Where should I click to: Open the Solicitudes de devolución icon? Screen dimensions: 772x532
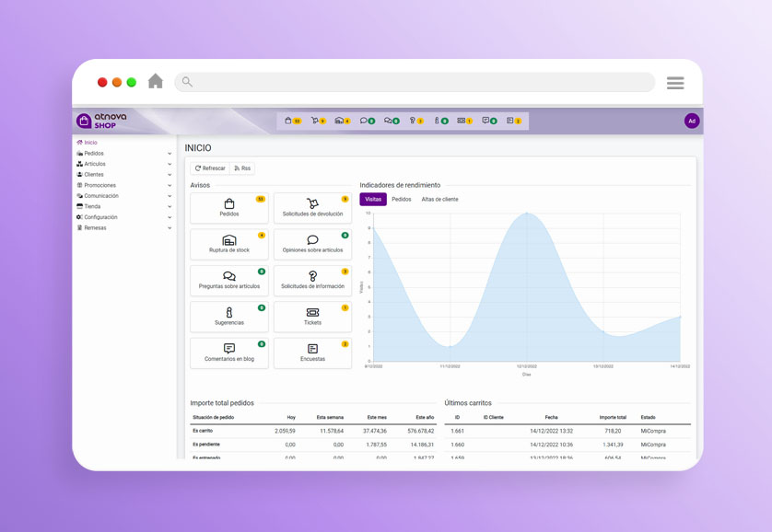tap(313, 202)
